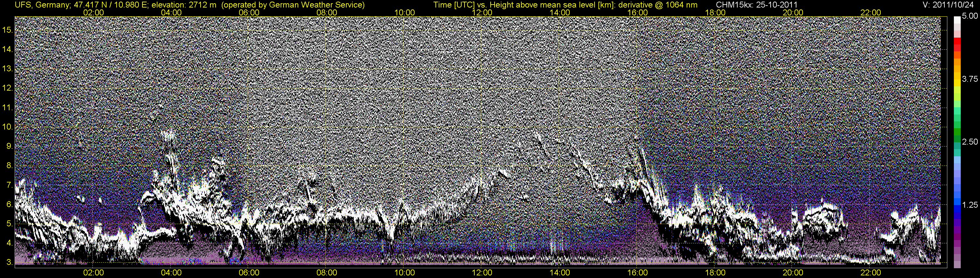Viewport: 980px width, 278px height.
Task: Click the '10:00' label on the upper time axis
Action: tap(404, 12)
